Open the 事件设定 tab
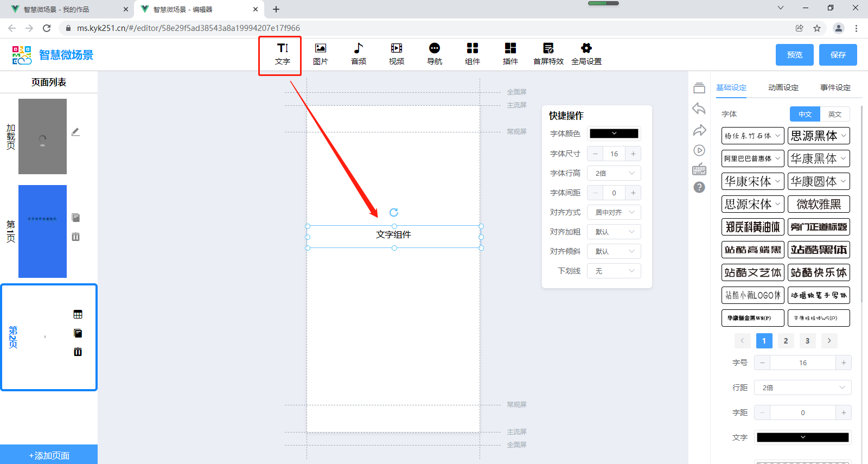This screenshot has width=868, height=464. coord(835,87)
